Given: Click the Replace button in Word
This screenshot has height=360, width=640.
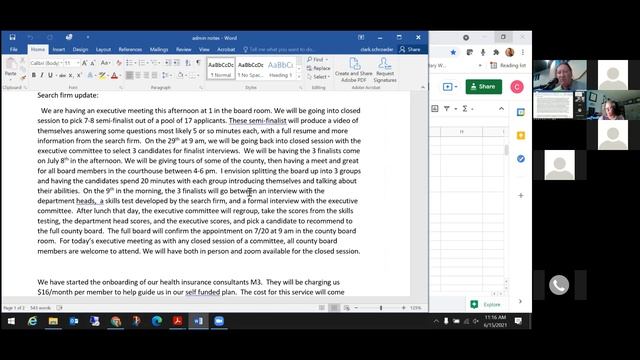Looking at the screenshot, I should click(318, 68).
